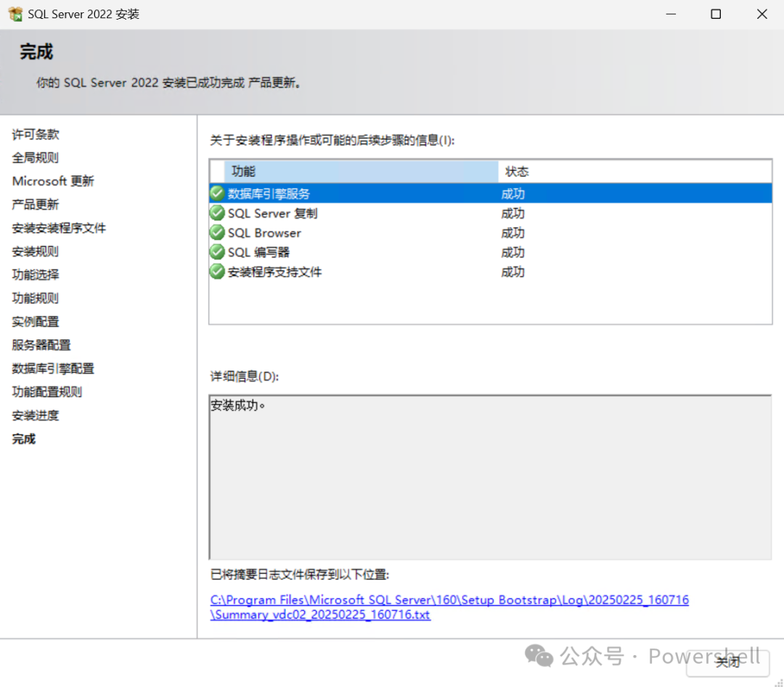784x687 pixels.
Task: Click the success icon beside SQL Browser
Action: [x=217, y=232]
